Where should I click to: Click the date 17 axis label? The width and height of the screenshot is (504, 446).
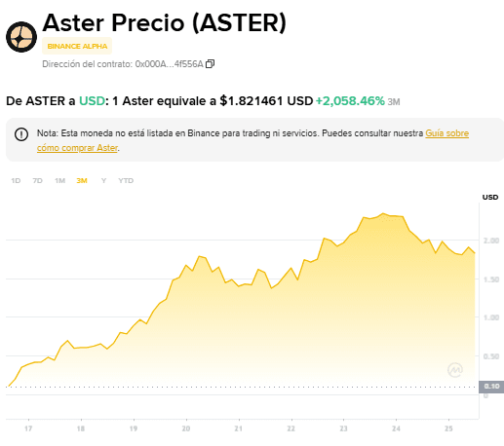28,428
